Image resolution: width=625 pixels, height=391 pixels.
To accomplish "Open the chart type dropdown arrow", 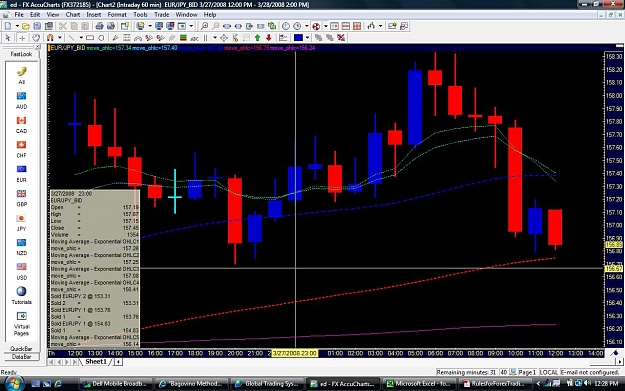I will [x=380, y=26].
